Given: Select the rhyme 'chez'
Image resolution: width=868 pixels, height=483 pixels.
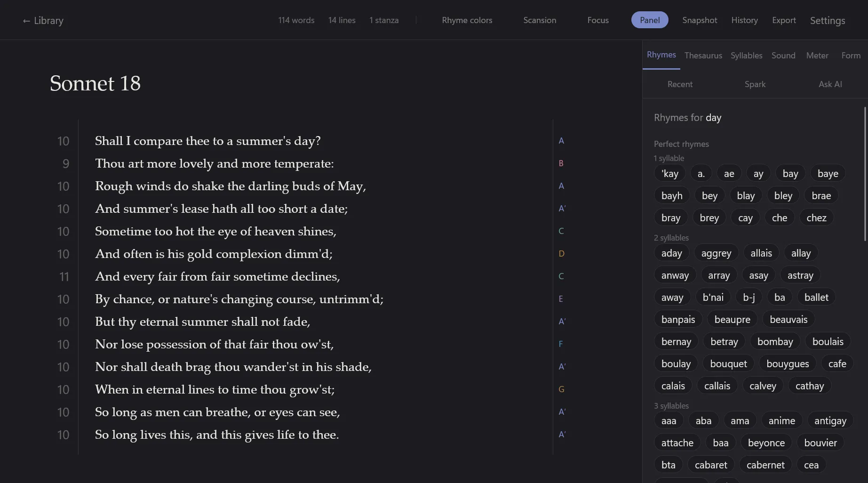Looking at the screenshot, I should pos(816,218).
